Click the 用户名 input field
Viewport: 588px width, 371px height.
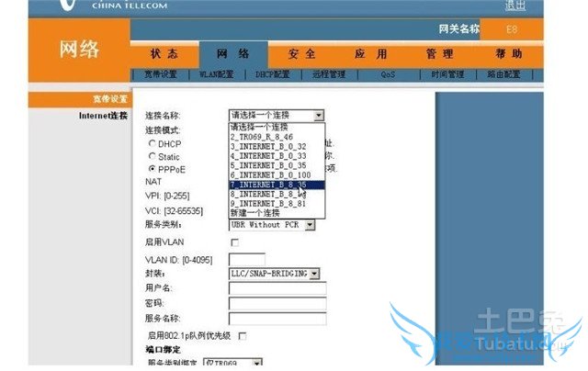(277, 288)
